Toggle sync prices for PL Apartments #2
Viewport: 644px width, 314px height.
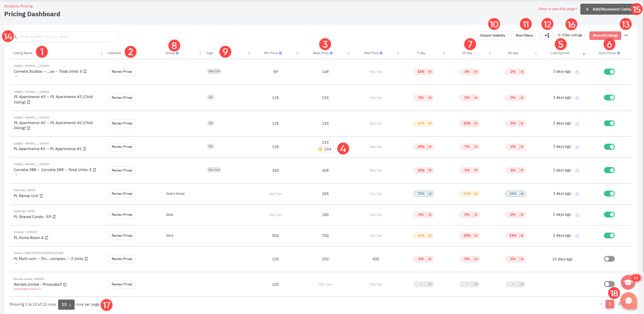(609, 123)
